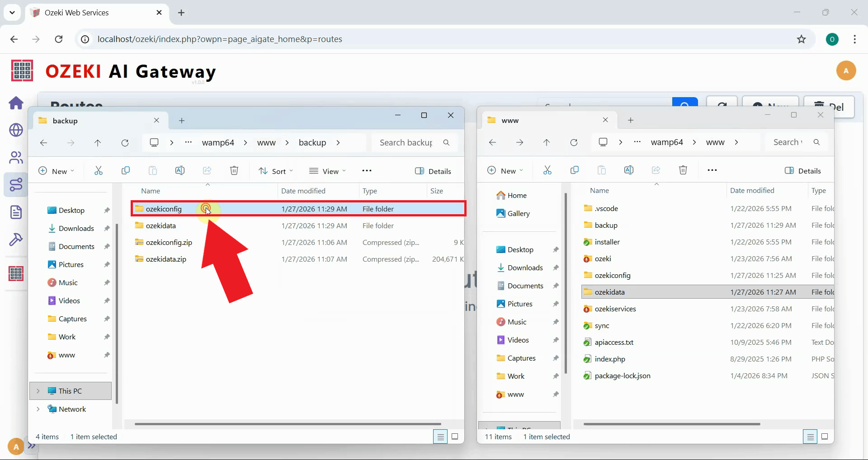The image size is (868, 460).
Task: Switch to the Ozeki Web Services browser tab
Action: (77, 13)
